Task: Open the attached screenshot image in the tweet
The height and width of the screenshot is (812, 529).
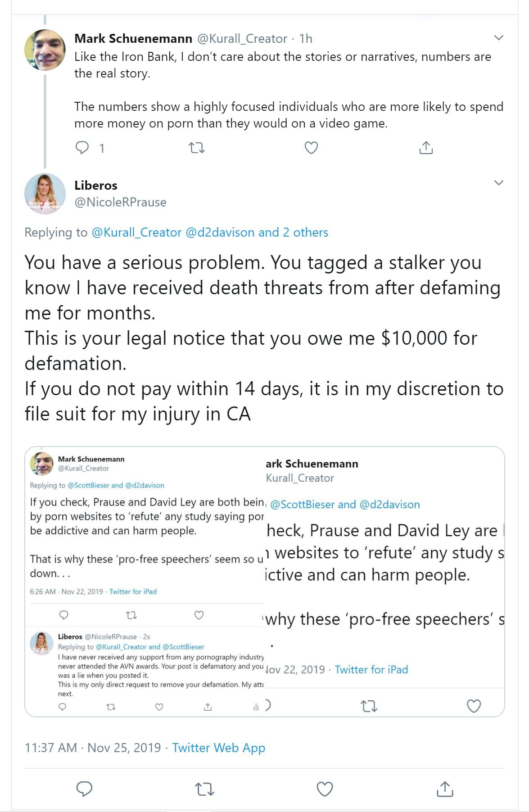Action: click(x=264, y=581)
